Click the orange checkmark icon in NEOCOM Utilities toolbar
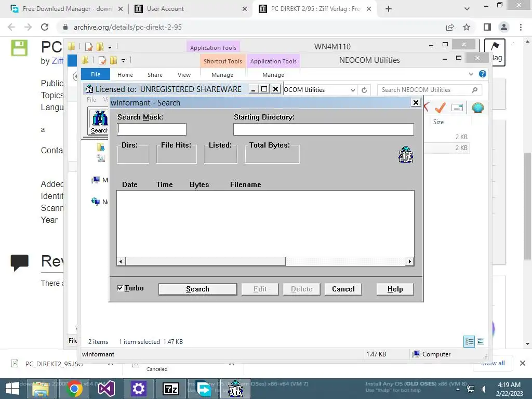532x399 pixels. tap(440, 108)
